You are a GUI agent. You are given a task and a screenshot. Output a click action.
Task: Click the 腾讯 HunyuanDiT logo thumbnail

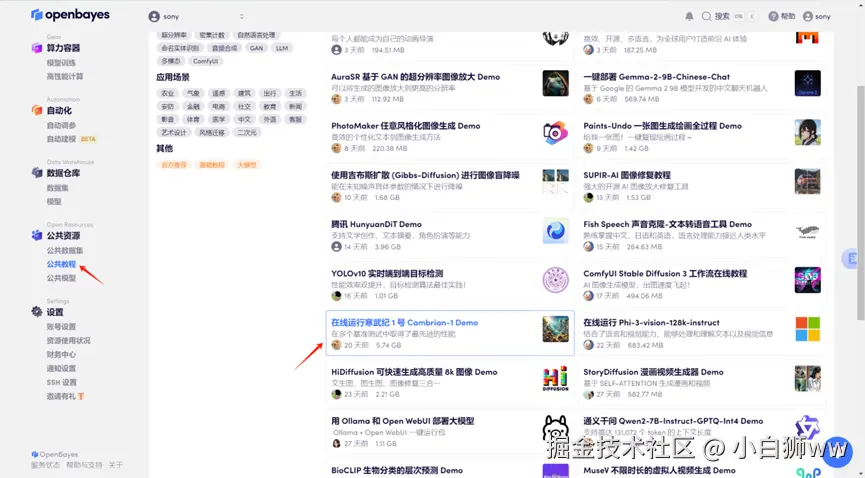[x=556, y=231]
